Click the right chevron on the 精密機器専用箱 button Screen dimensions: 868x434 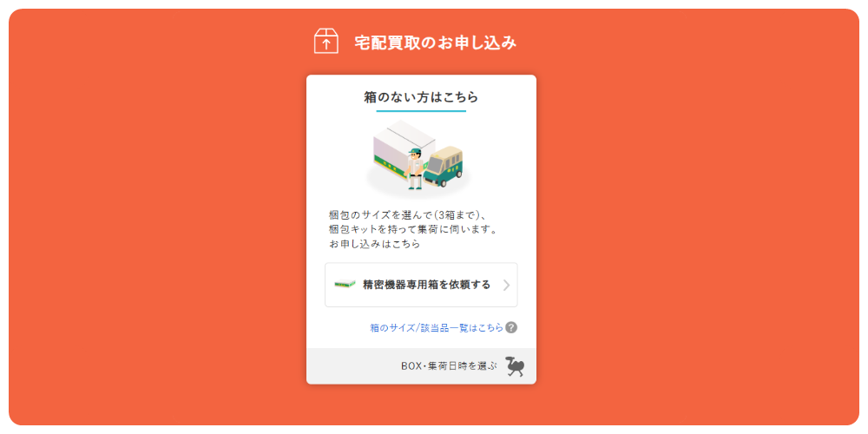pyautogui.click(x=506, y=285)
